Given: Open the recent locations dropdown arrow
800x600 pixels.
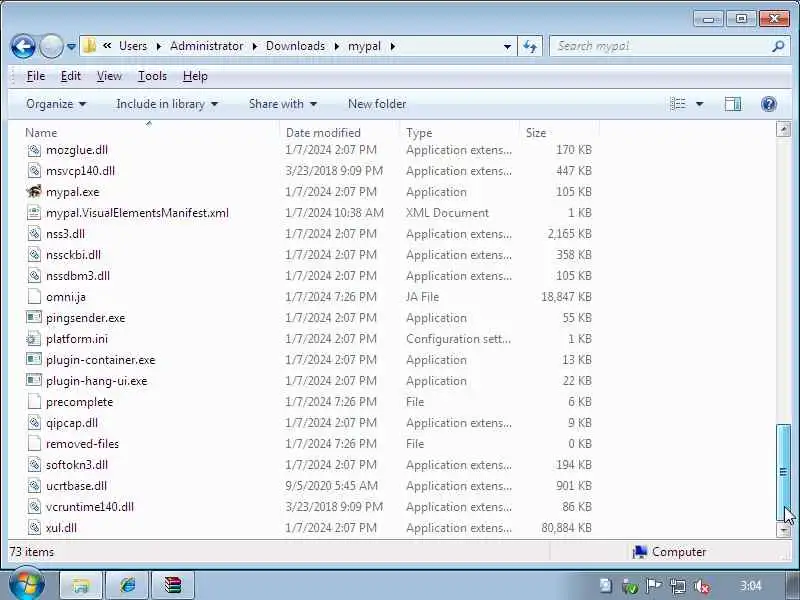Looking at the screenshot, I should click(71, 46).
